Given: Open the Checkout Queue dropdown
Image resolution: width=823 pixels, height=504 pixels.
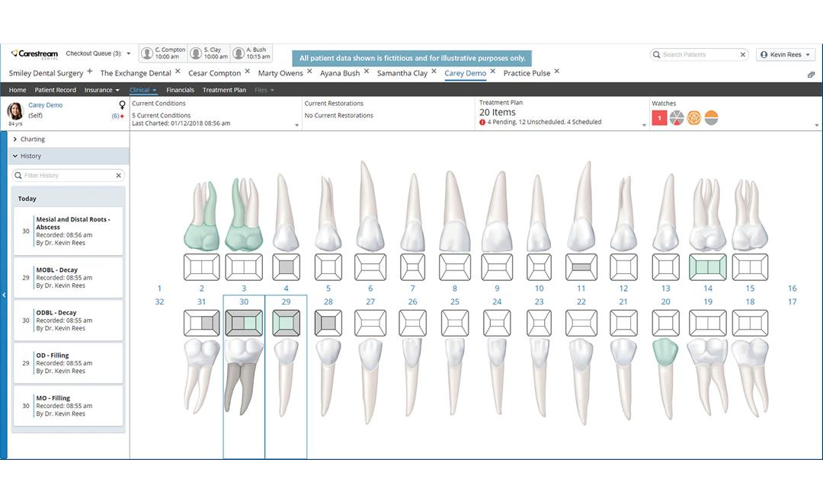Looking at the screenshot, I should click(x=128, y=54).
